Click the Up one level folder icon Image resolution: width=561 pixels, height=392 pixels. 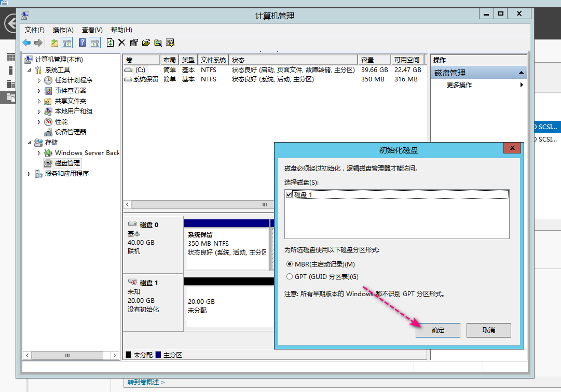(x=54, y=43)
